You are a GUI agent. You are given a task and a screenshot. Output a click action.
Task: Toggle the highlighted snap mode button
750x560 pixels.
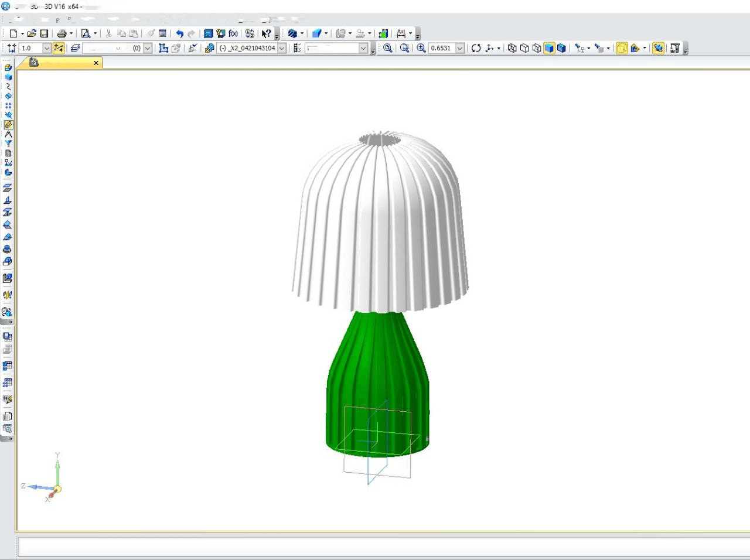pos(59,48)
